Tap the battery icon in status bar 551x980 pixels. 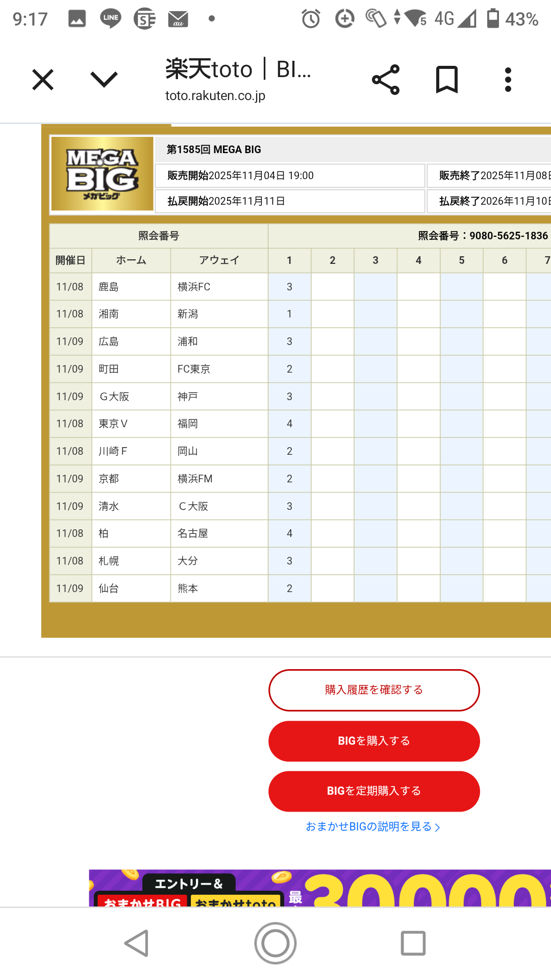pyautogui.click(x=493, y=18)
